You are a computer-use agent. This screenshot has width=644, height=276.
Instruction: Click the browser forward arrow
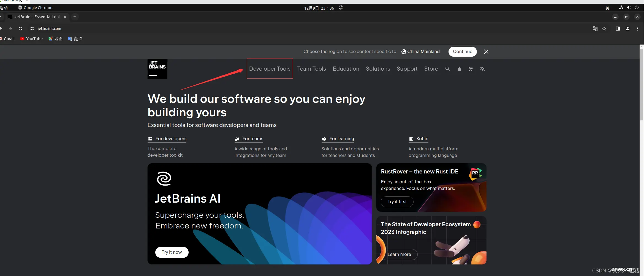(x=10, y=29)
